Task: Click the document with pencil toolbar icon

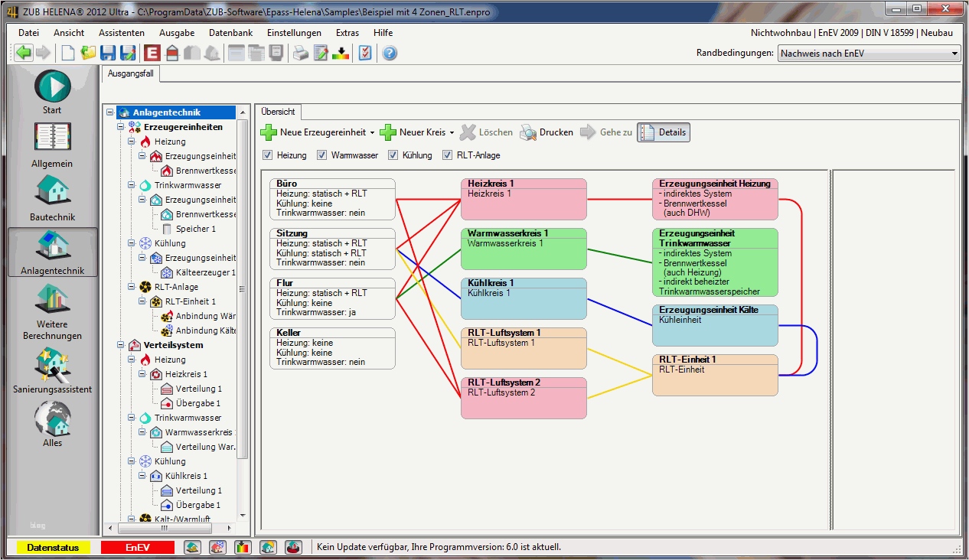Action: coord(321,53)
